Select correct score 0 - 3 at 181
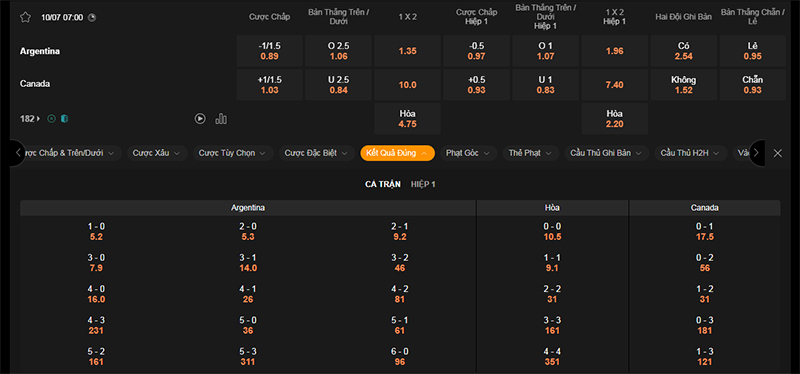 705,326
